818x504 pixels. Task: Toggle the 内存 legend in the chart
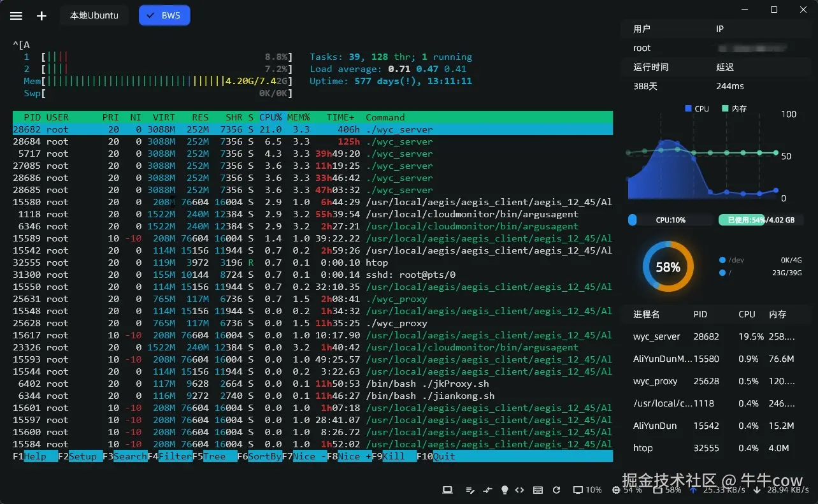click(734, 109)
